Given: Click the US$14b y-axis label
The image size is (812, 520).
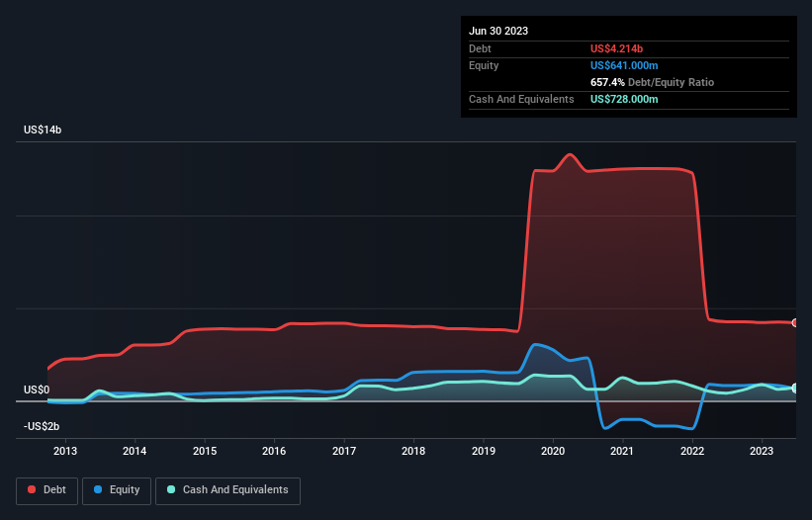Looking at the screenshot, I should tap(43, 130).
